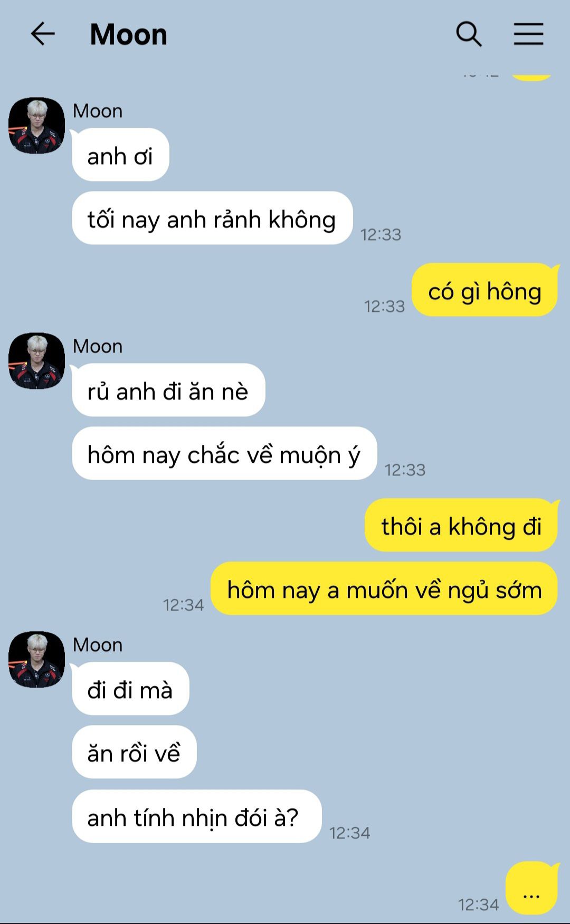Image resolution: width=570 pixels, height=924 pixels.
Task: Select the 'anh ơi' message bubble
Action: click(120, 155)
